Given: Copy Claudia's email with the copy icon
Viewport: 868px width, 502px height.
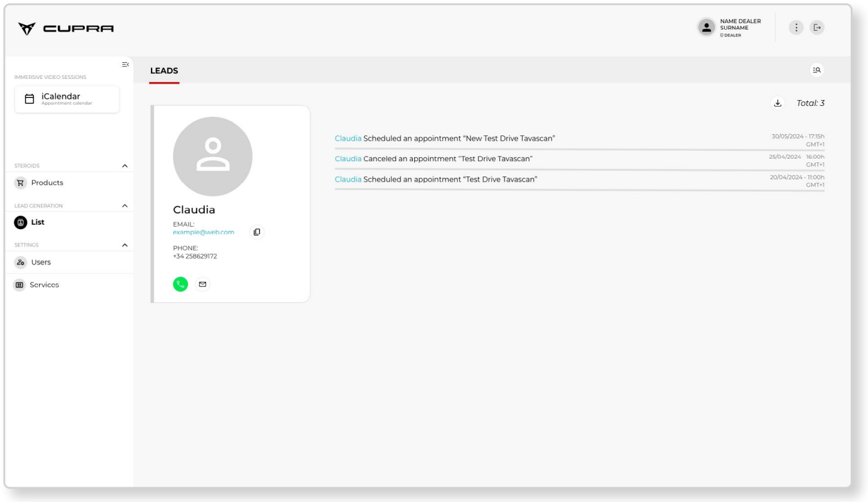Looking at the screenshot, I should tap(257, 232).
